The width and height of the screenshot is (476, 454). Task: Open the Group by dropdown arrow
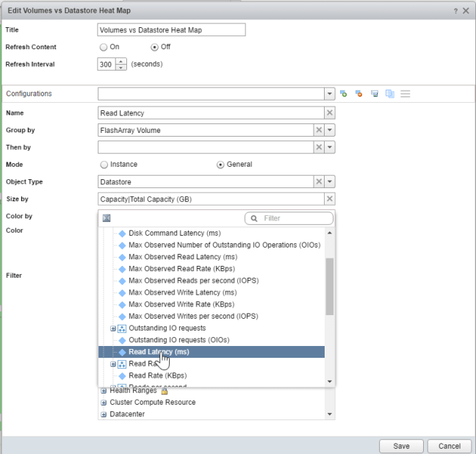point(330,130)
